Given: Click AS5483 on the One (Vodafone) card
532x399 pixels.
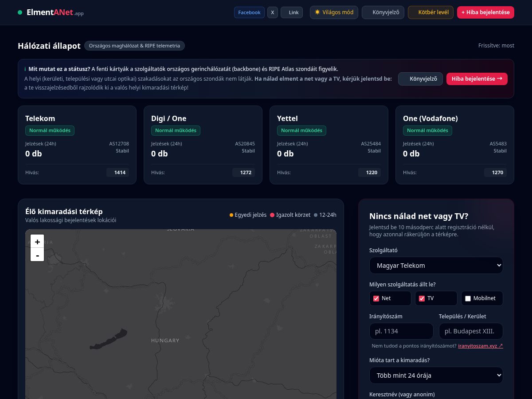Looking at the screenshot, I should [x=498, y=144].
